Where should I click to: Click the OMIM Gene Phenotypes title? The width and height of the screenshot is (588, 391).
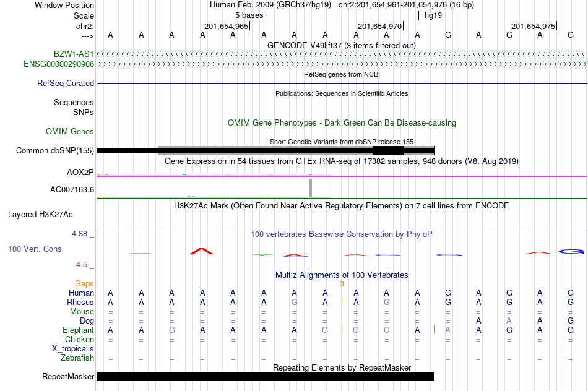(x=342, y=123)
